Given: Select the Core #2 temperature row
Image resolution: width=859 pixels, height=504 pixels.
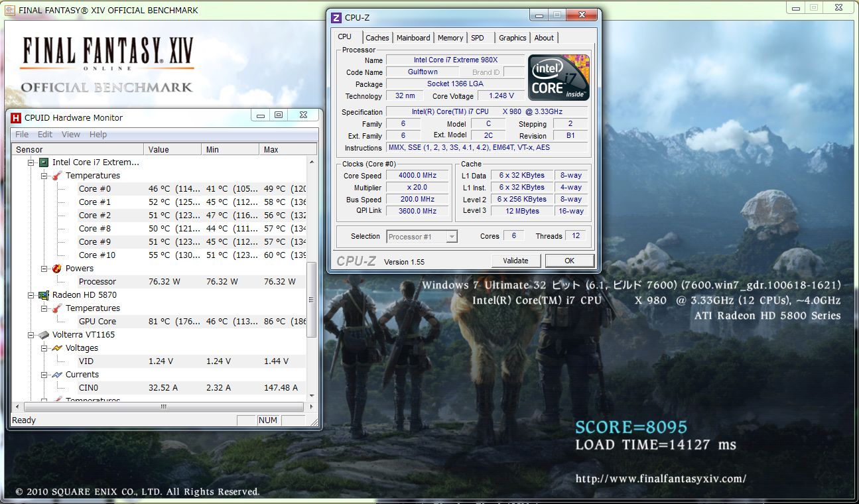Looking at the screenshot, I should 159,216.
